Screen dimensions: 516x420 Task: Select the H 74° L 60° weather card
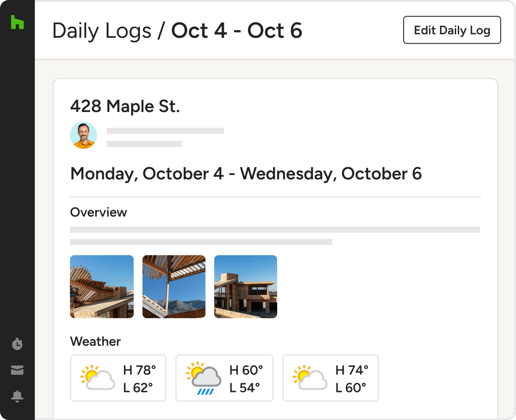point(331,378)
